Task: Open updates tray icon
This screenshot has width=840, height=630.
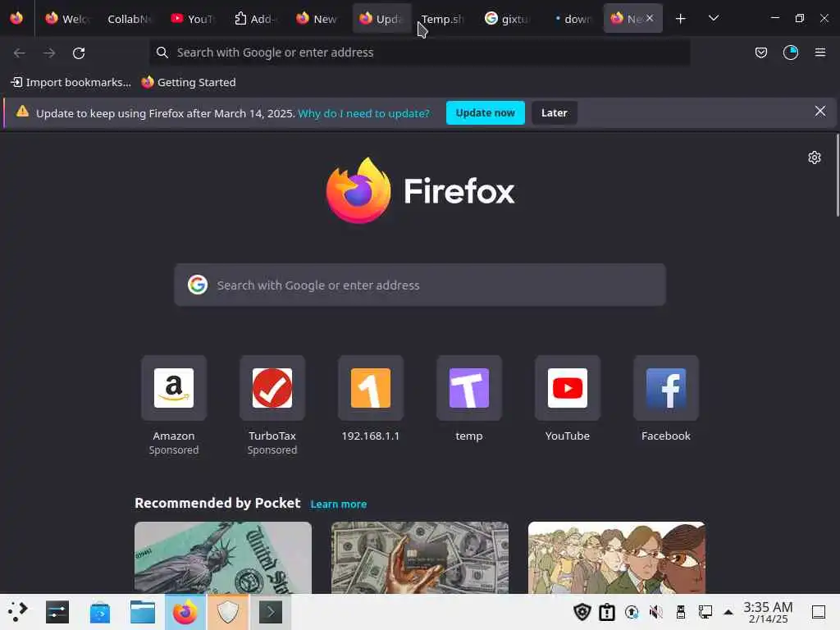Action: (x=632, y=612)
